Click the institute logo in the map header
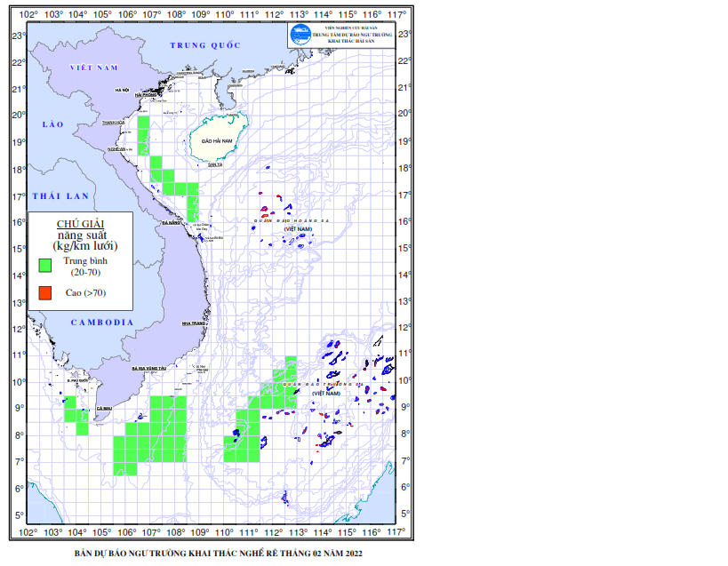The height and width of the screenshot is (566, 728). (x=300, y=35)
